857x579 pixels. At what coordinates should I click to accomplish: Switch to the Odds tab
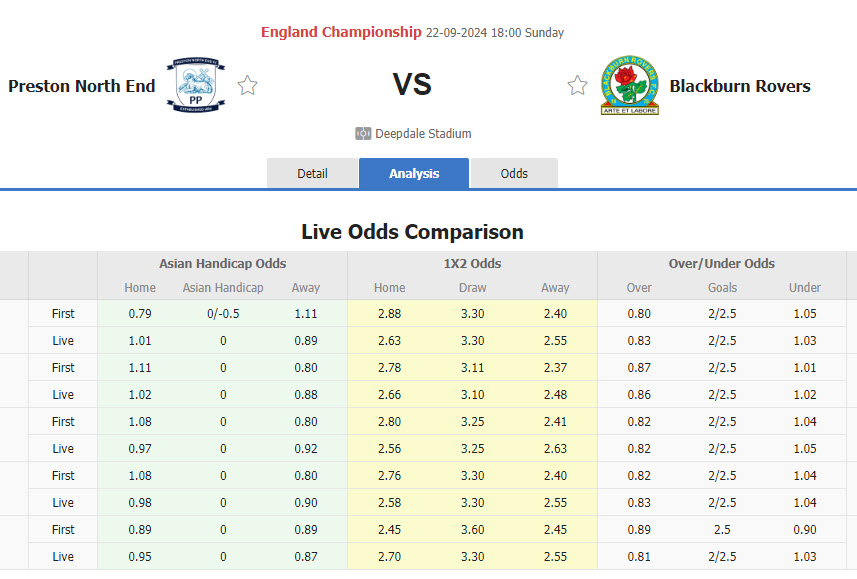click(514, 173)
